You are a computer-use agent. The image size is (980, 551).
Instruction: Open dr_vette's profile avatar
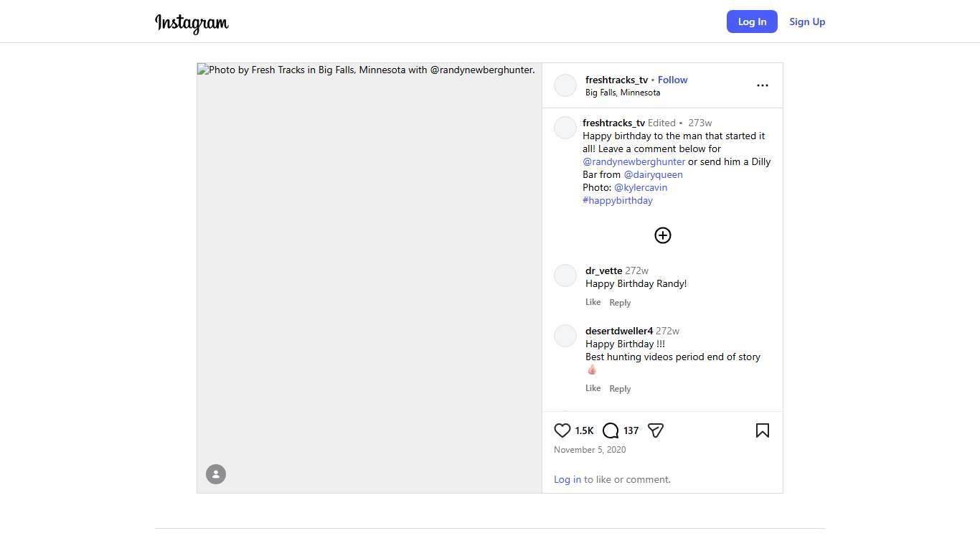[x=565, y=275]
